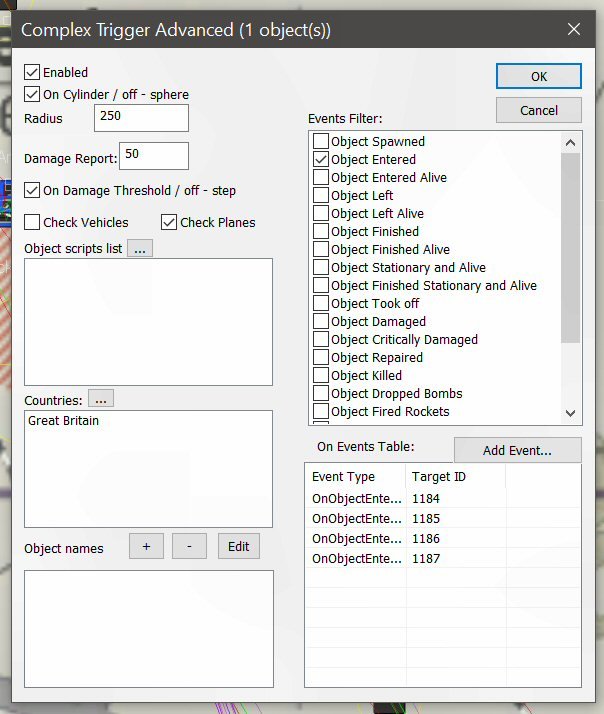This screenshot has height=714, width=604.
Task: Uncheck the Check Planes checkbox
Action: click(169, 222)
